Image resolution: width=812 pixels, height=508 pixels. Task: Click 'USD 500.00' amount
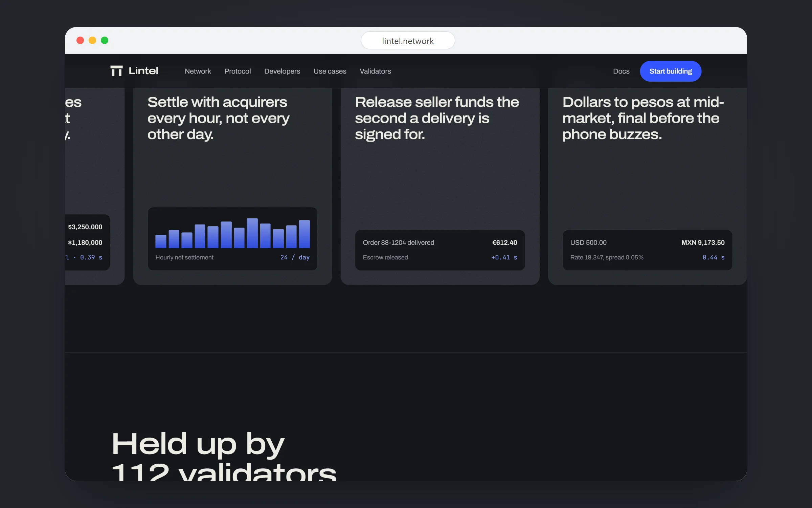pos(588,242)
